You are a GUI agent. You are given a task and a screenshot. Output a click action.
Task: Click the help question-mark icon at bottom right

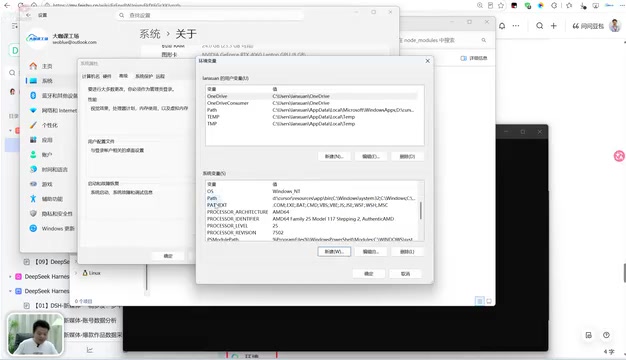pyautogui.click(x=606, y=335)
